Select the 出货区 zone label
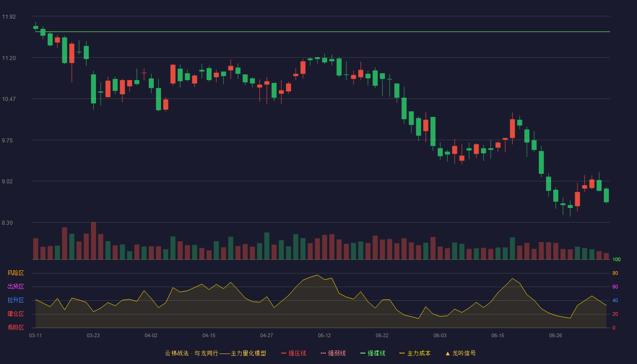 pos(15,287)
